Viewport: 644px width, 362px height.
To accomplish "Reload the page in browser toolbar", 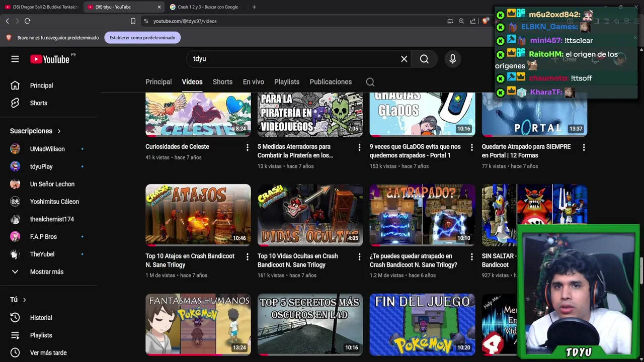I will [27, 21].
